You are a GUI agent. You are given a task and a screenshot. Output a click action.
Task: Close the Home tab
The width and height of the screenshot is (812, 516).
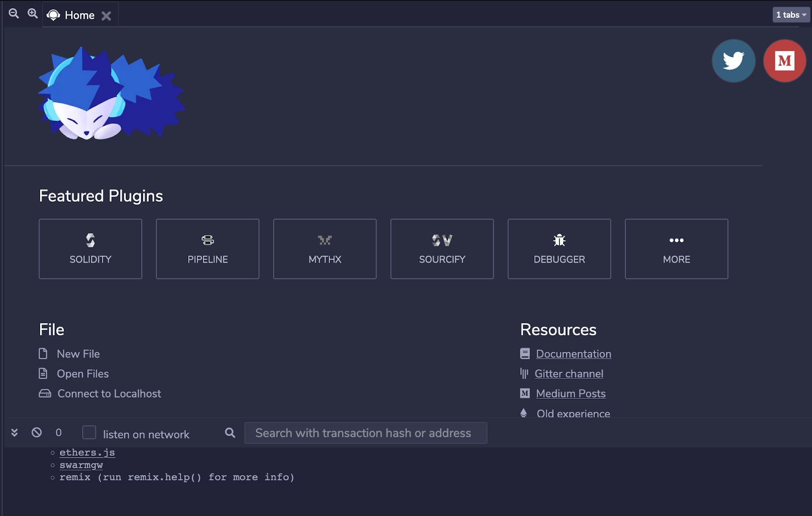[106, 16]
